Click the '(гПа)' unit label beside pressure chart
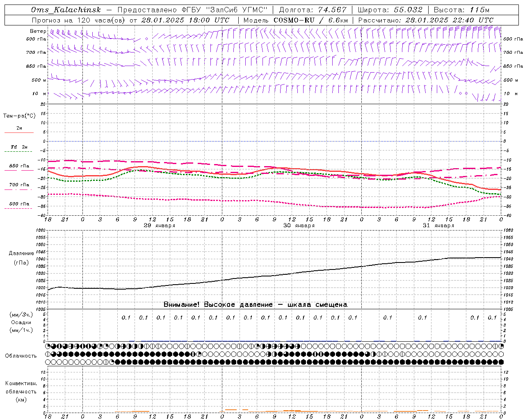The width and height of the screenshot is (525, 420). [21, 262]
